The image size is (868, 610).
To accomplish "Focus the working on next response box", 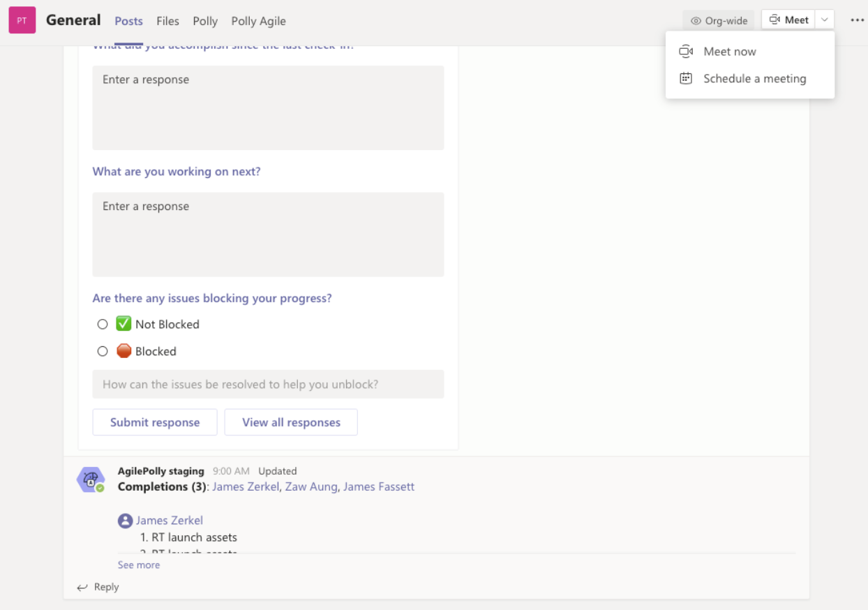I will (268, 235).
